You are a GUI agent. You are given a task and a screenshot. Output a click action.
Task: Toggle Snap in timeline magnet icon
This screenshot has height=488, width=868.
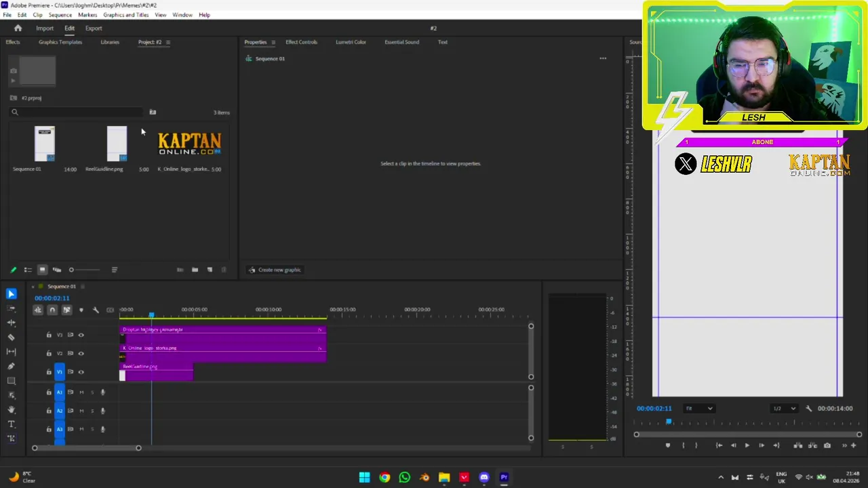52,310
